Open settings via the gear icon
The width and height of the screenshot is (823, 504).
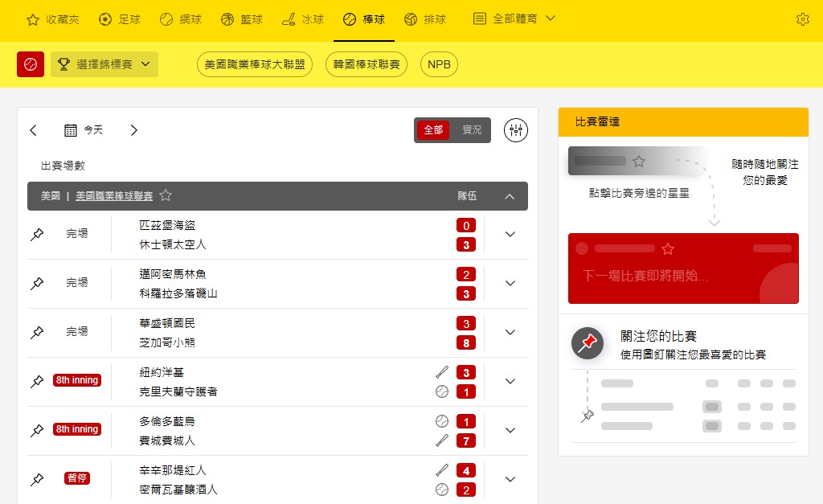[x=803, y=19]
